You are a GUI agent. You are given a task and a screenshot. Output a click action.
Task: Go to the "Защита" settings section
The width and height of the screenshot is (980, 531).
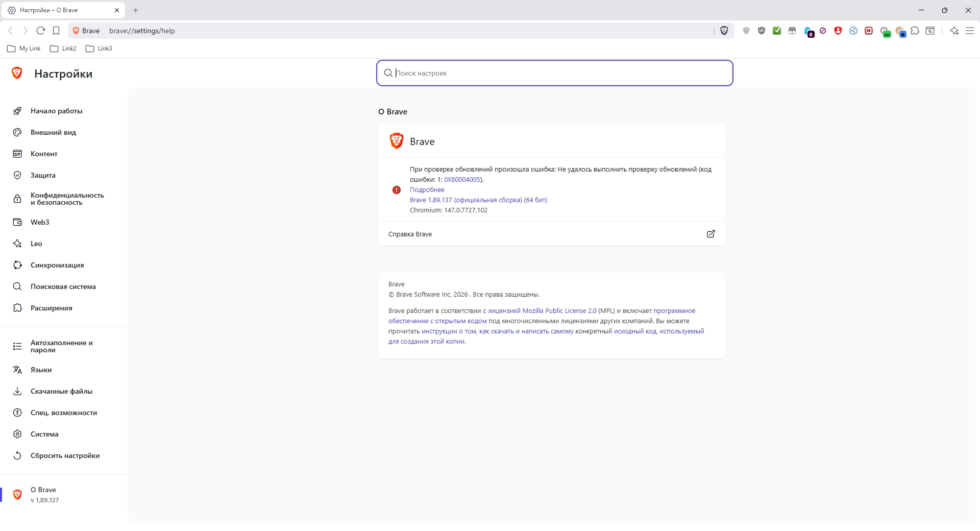43,175
